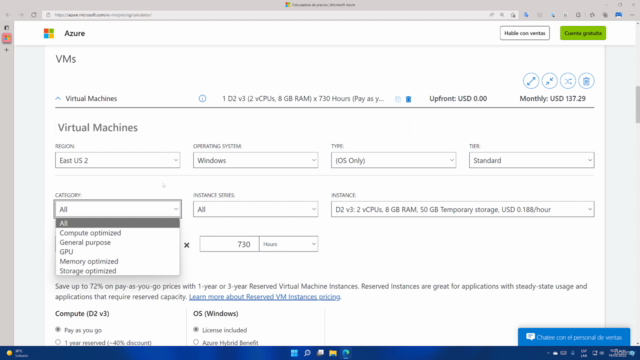Open the Edge profile avatar icon
The image size is (640, 360).
click(x=619, y=15)
